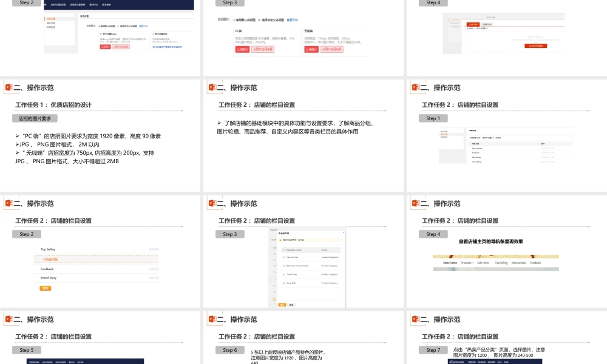Click the 无线端 从图片空间选择 button
Image resolution: width=607 pixels, height=364 pixels.
(x=333, y=49)
